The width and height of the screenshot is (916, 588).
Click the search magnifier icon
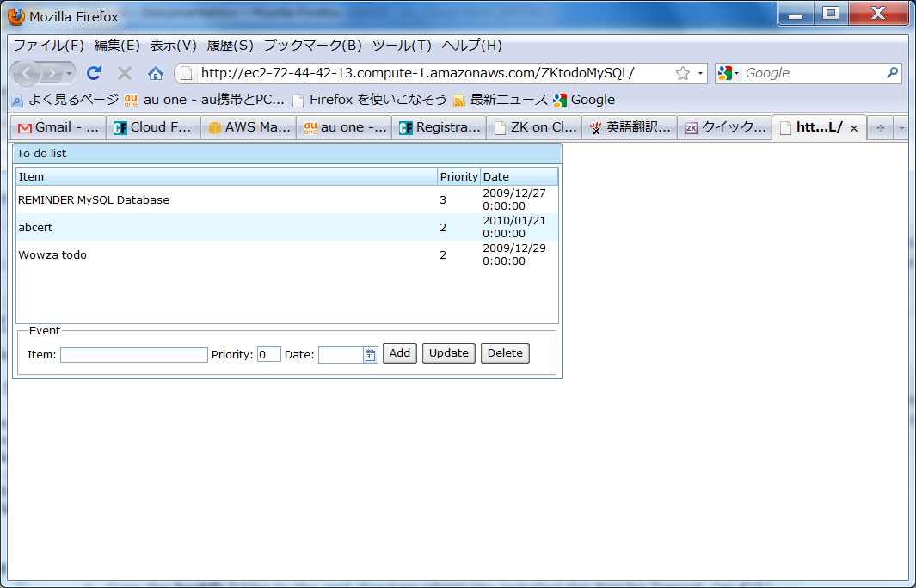click(891, 73)
